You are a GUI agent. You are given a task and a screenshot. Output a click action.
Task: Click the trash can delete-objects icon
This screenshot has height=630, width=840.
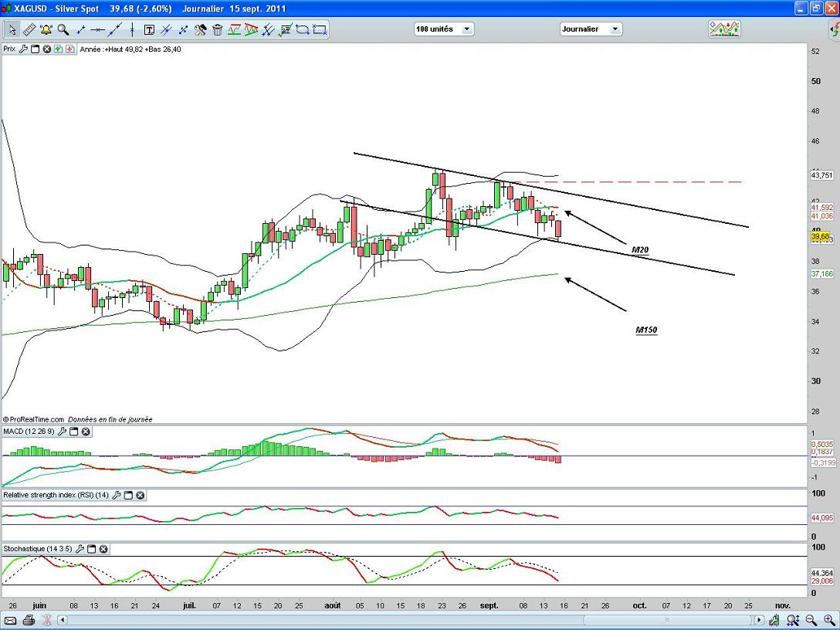click(x=218, y=30)
